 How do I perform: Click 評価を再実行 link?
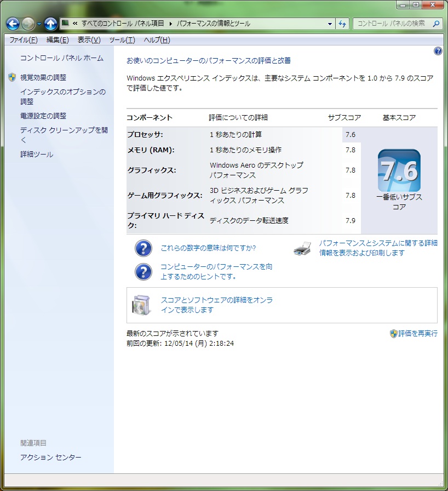point(418,334)
